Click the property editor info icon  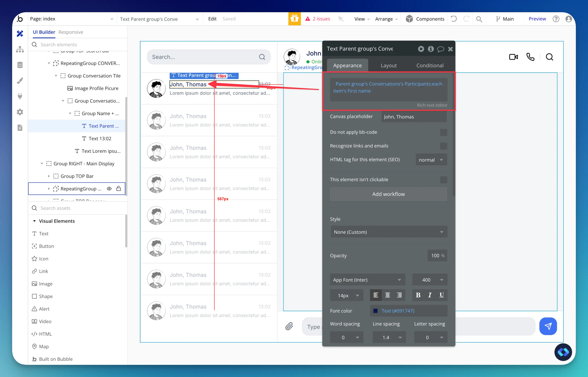(x=431, y=49)
